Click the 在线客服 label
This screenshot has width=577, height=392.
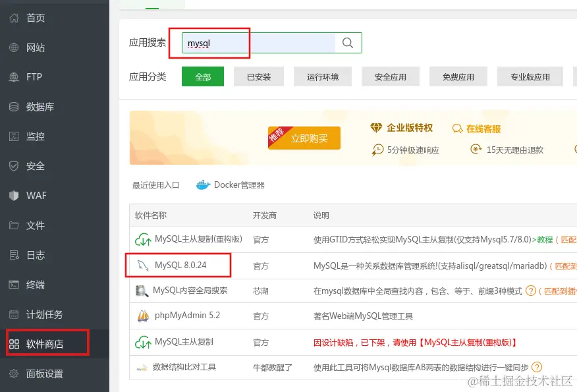point(483,129)
